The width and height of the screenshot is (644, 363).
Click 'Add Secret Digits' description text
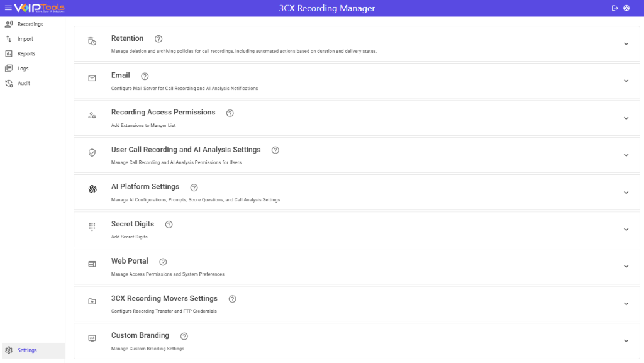click(x=130, y=237)
